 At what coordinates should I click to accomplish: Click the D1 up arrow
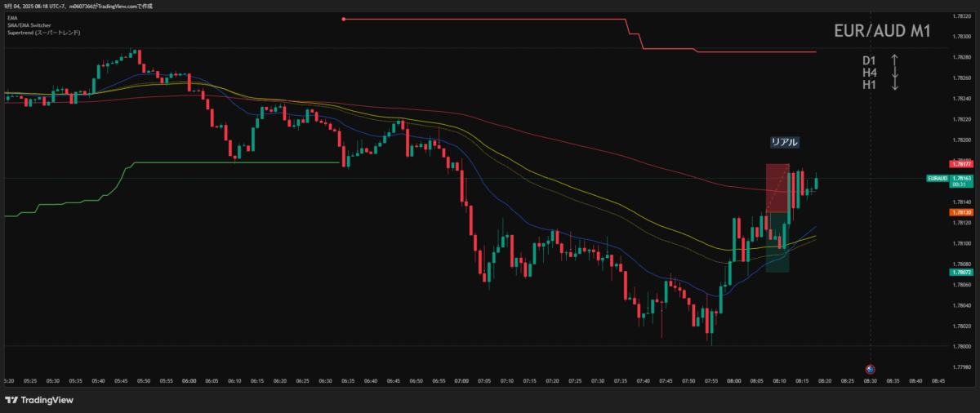pos(894,60)
